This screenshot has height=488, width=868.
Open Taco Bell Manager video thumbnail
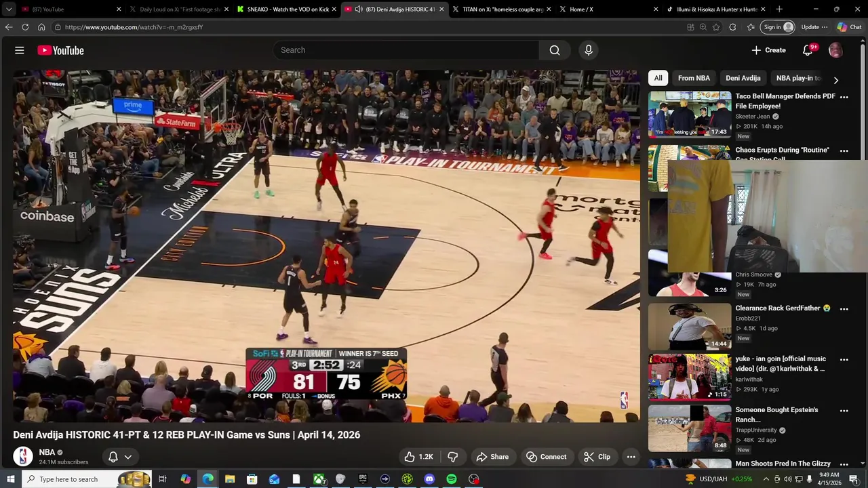coord(690,115)
